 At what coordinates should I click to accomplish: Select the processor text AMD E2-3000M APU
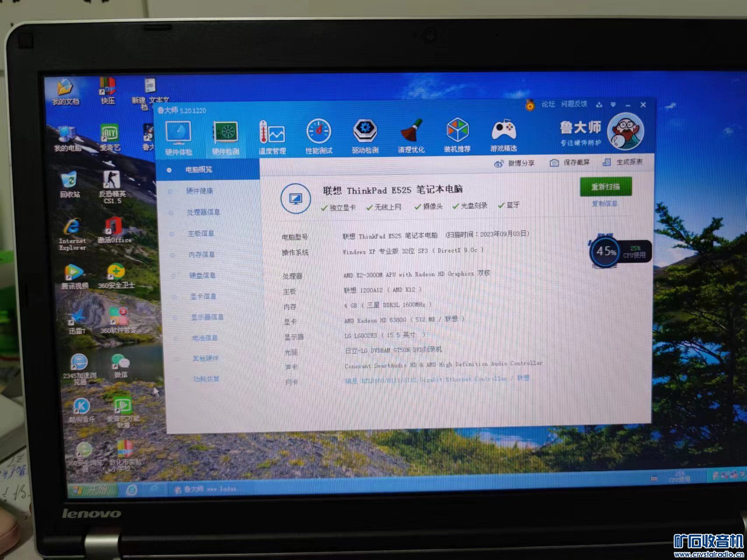click(370, 275)
